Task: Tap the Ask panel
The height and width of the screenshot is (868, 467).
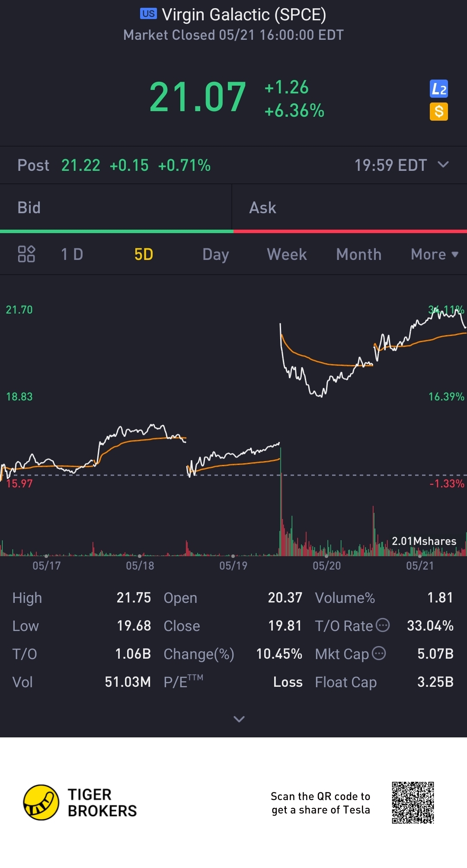Action: 349,208
